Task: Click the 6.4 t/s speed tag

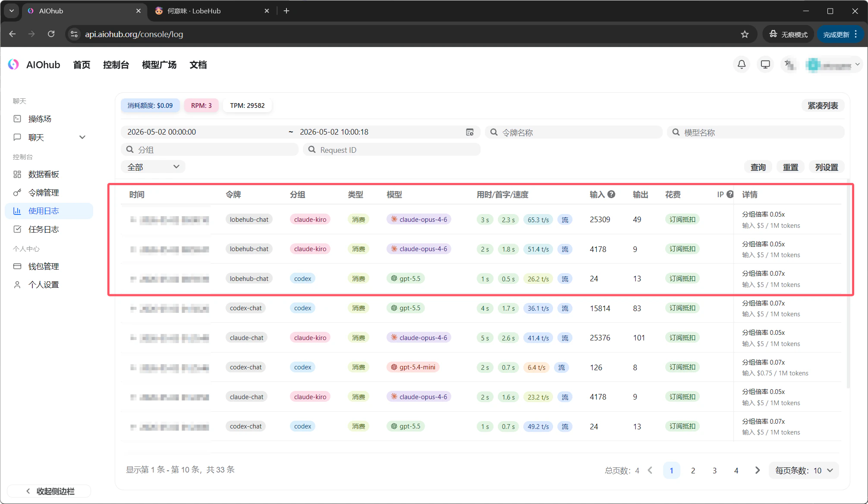Action: (536, 367)
